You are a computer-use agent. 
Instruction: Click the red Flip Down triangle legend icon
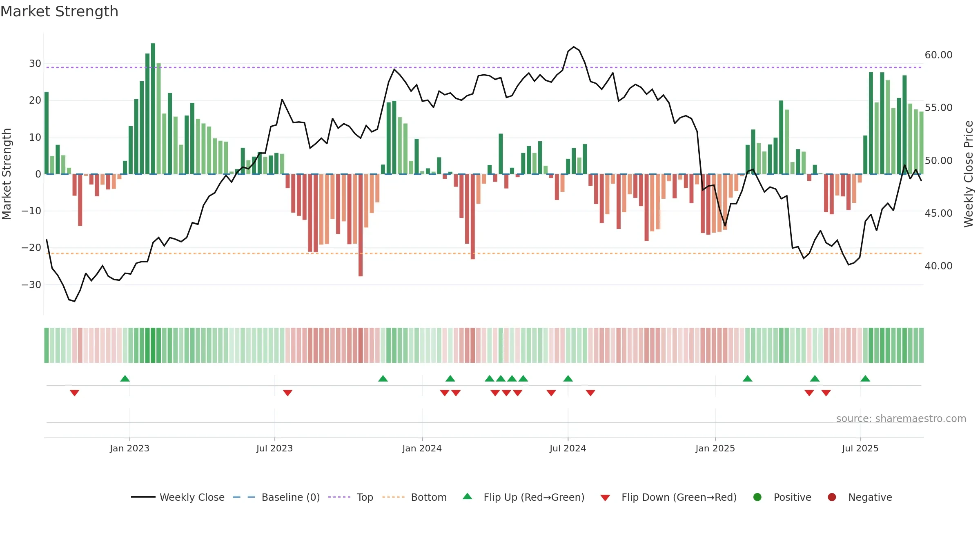point(606,498)
